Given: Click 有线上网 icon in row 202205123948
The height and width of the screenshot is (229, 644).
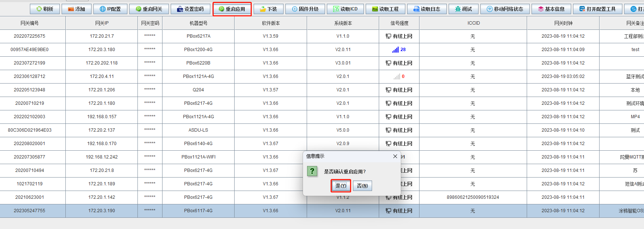Looking at the screenshot, I should coord(388,90).
